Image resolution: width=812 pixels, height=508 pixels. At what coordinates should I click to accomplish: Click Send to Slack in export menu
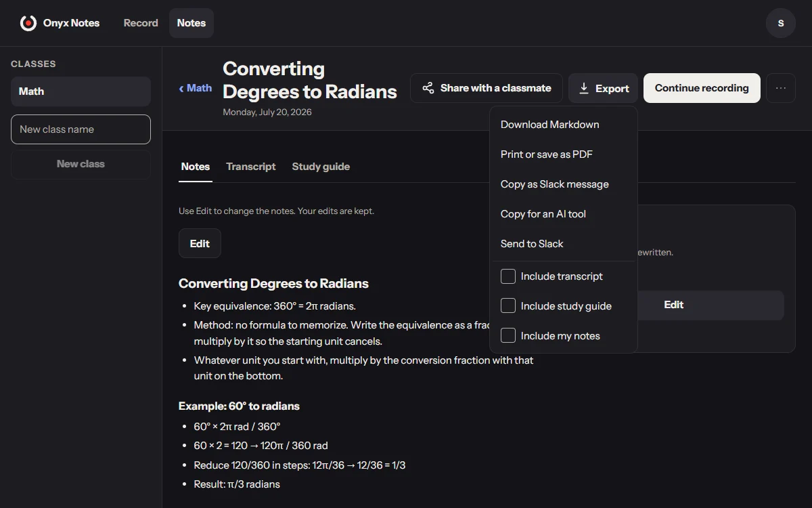(564, 244)
